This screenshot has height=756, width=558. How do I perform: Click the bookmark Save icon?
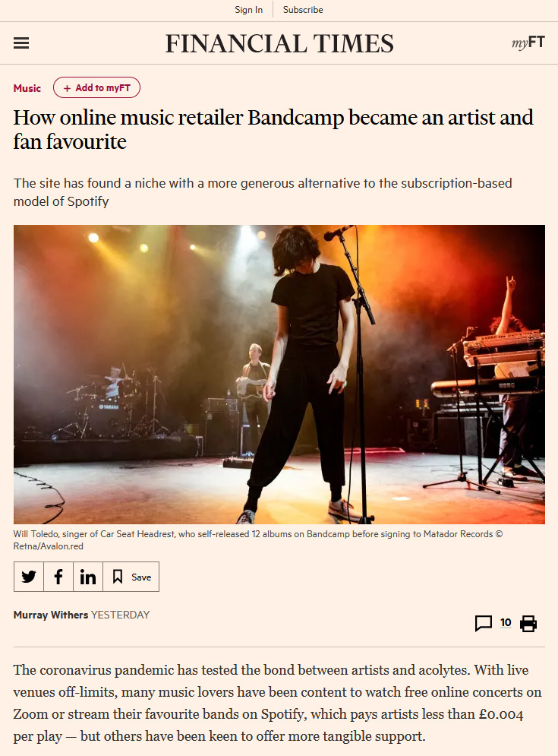[x=118, y=577]
